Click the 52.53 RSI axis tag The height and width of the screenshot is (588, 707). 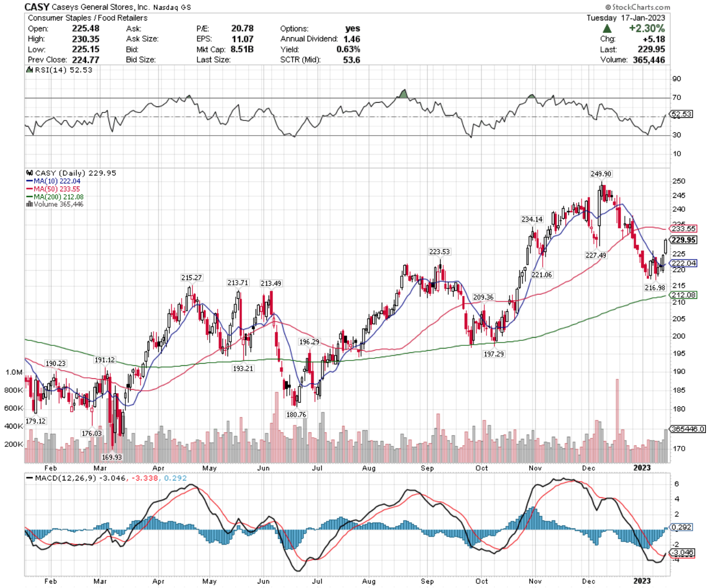click(681, 114)
